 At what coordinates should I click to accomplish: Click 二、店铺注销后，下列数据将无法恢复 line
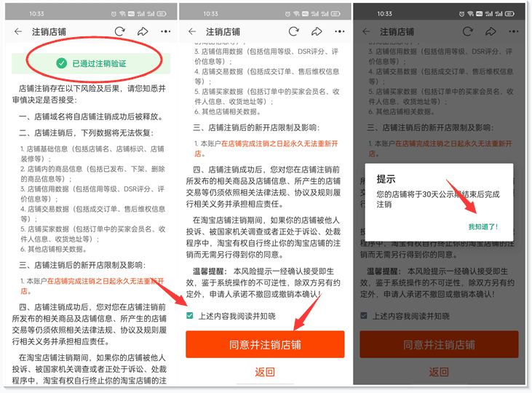point(87,132)
